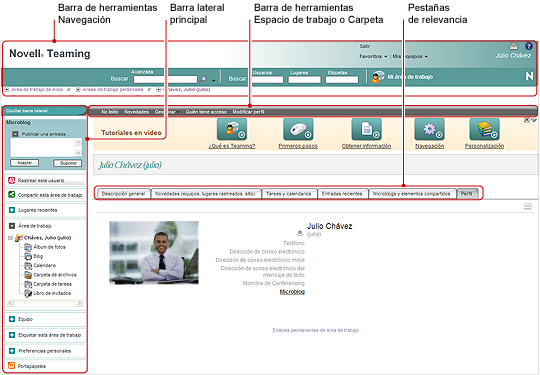Click Quién tiene acceso
The width and height of the screenshot is (540, 375).
point(206,112)
